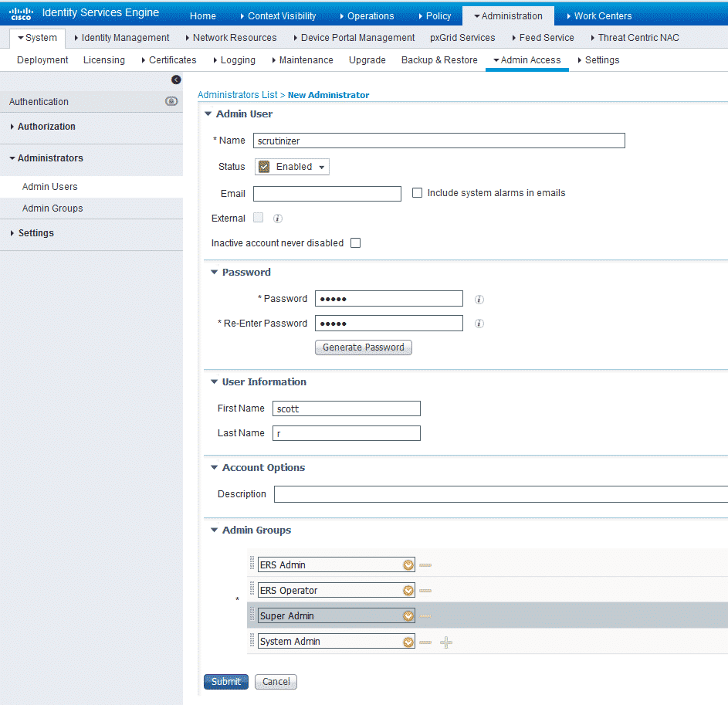728x705 pixels.
Task: Submit the new administrator form
Action: point(226,681)
